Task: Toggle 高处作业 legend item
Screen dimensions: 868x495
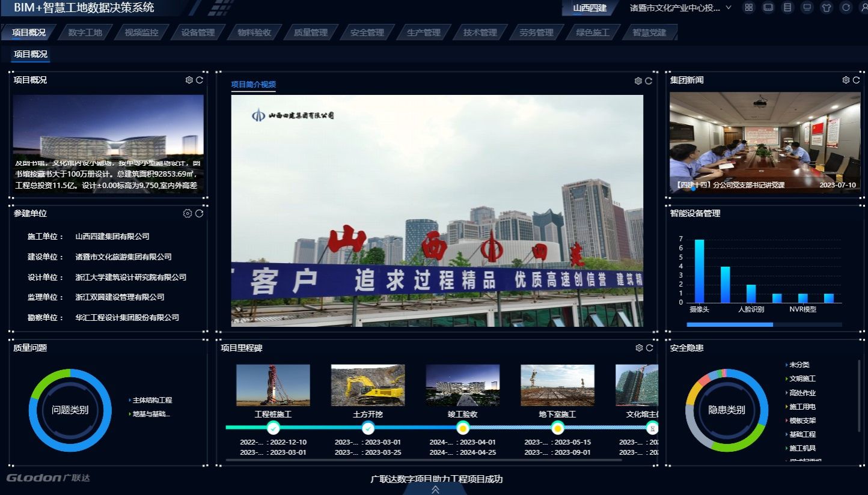Action: click(802, 393)
